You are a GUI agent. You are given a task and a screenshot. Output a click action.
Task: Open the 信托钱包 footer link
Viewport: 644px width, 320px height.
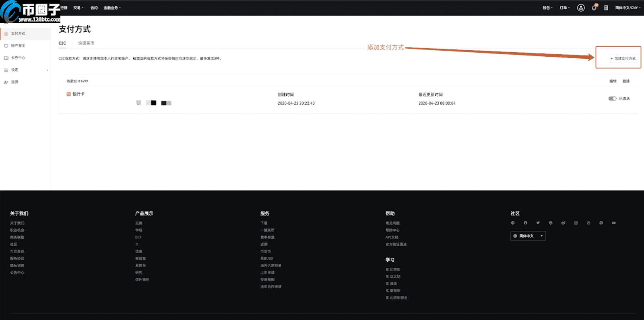click(142, 279)
